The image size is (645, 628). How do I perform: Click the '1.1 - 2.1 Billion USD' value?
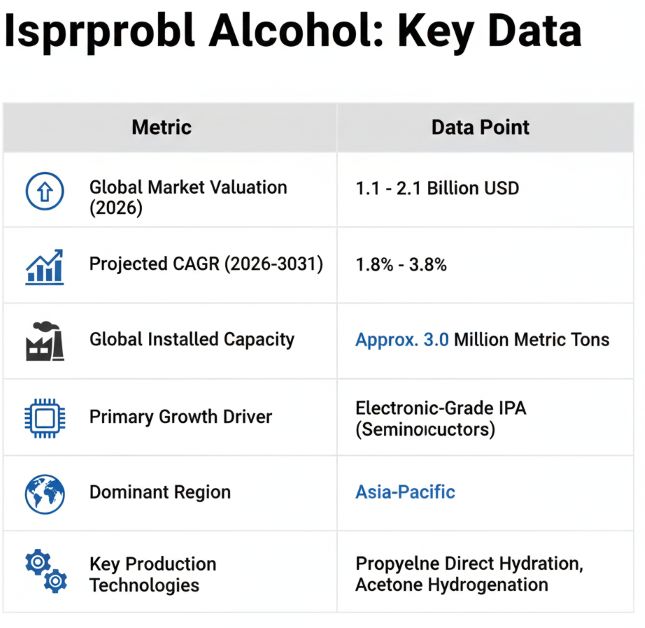coord(437,188)
